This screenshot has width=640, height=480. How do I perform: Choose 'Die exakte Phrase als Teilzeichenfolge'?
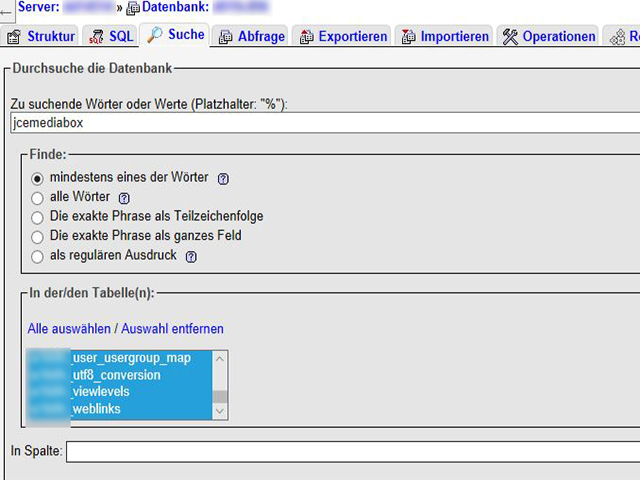point(37,218)
